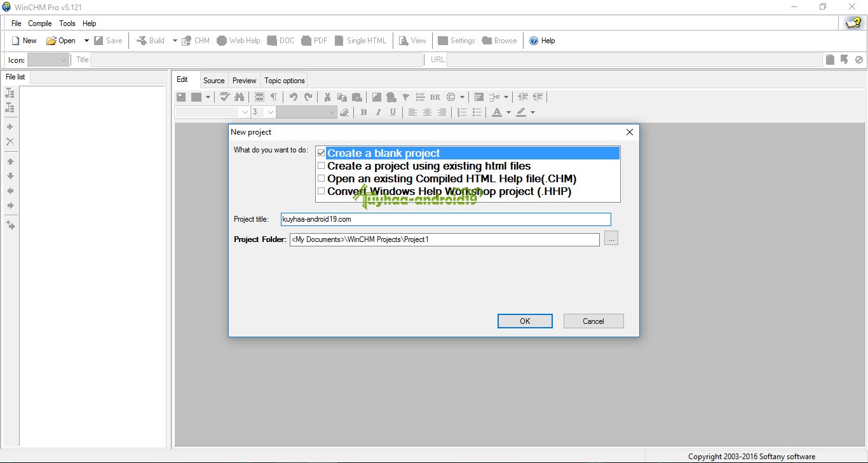
Task: Click the cancel circle icon beside URL field
Action: point(859,60)
